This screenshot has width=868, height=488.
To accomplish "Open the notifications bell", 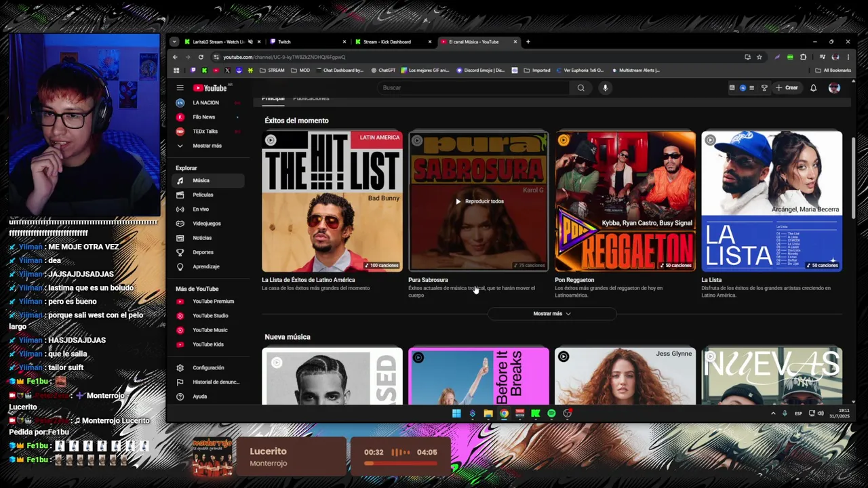I will pyautogui.click(x=813, y=87).
